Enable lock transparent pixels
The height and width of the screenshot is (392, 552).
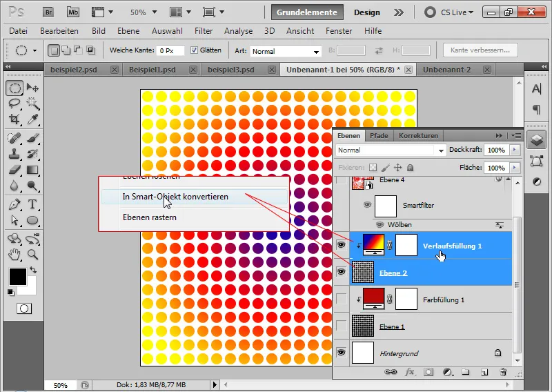pyautogui.click(x=373, y=168)
